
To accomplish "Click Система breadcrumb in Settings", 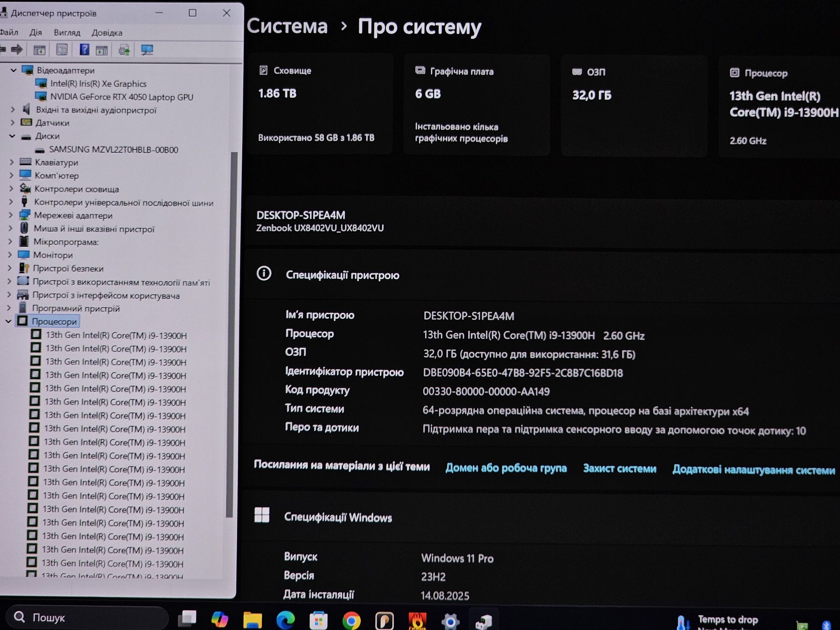I will (x=287, y=26).
